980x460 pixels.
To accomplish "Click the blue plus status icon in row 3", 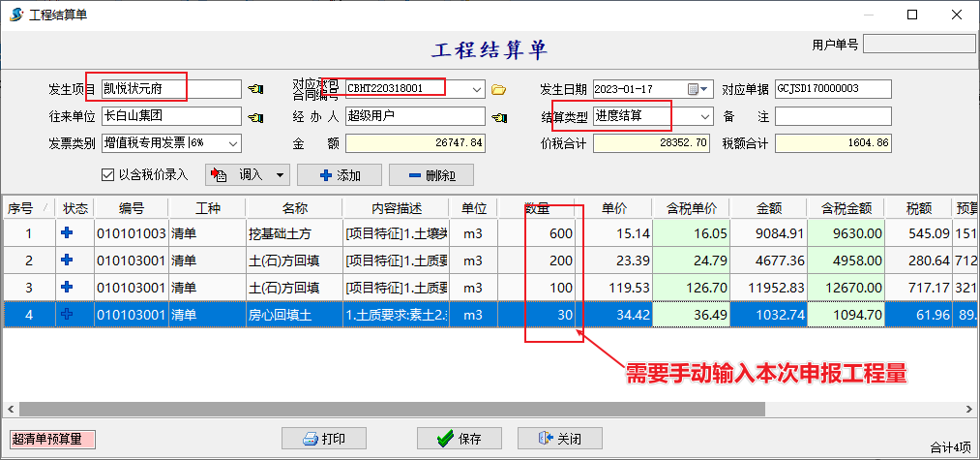I will (67, 288).
